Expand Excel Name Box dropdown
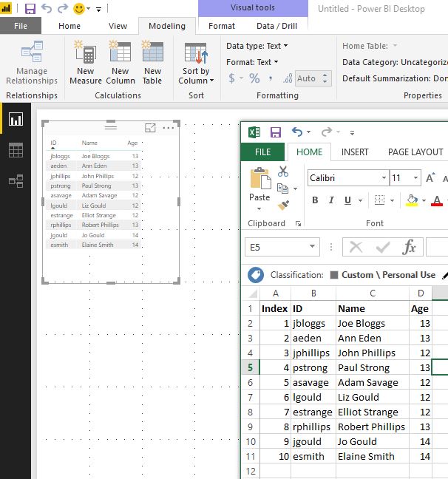This screenshot has width=448, height=479. (x=312, y=247)
